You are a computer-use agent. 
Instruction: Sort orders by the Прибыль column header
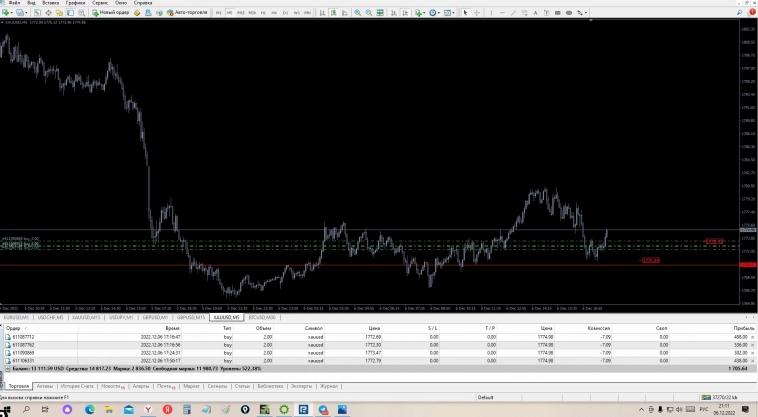pyautogui.click(x=740, y=327)
